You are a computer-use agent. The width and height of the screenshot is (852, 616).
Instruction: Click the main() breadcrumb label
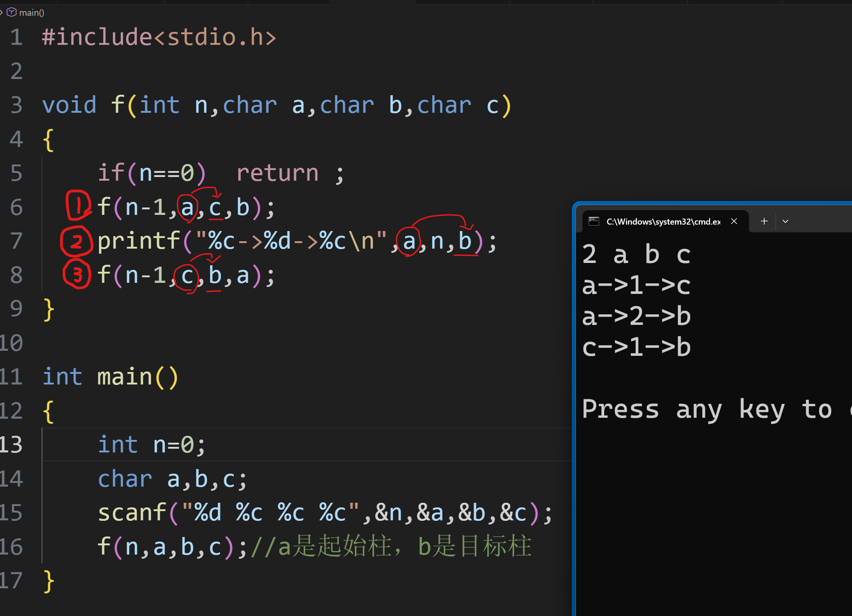point(32,12)
